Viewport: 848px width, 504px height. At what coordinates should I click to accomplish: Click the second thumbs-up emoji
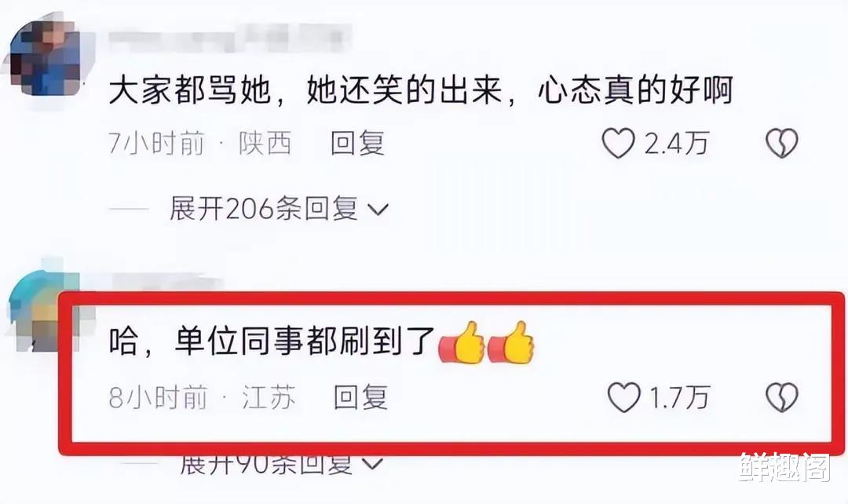511,343
